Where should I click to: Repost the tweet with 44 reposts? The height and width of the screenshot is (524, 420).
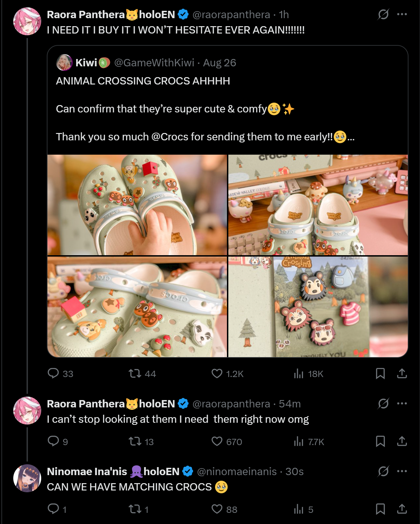[x=135, y=374]
